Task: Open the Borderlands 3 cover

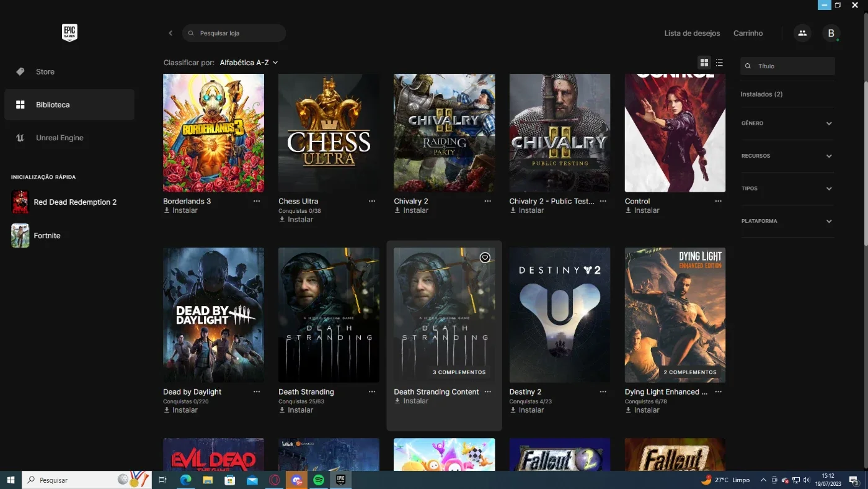Action: (213, 133)
